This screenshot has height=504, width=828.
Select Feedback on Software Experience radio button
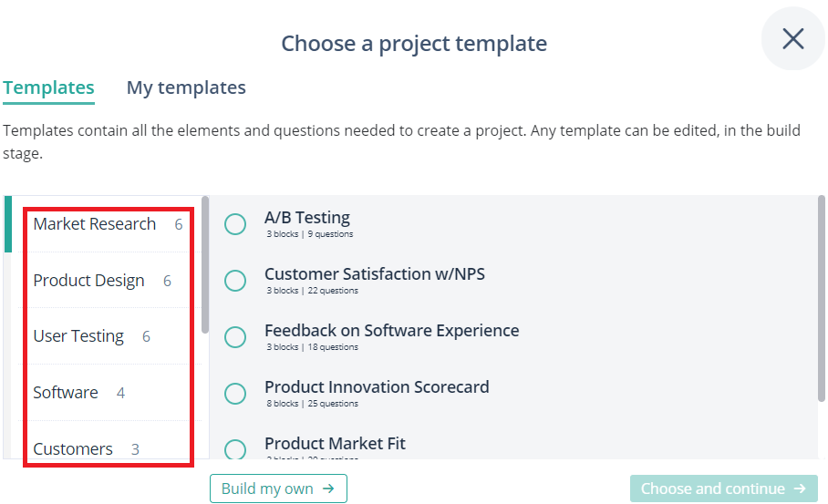tap(235, 336)
